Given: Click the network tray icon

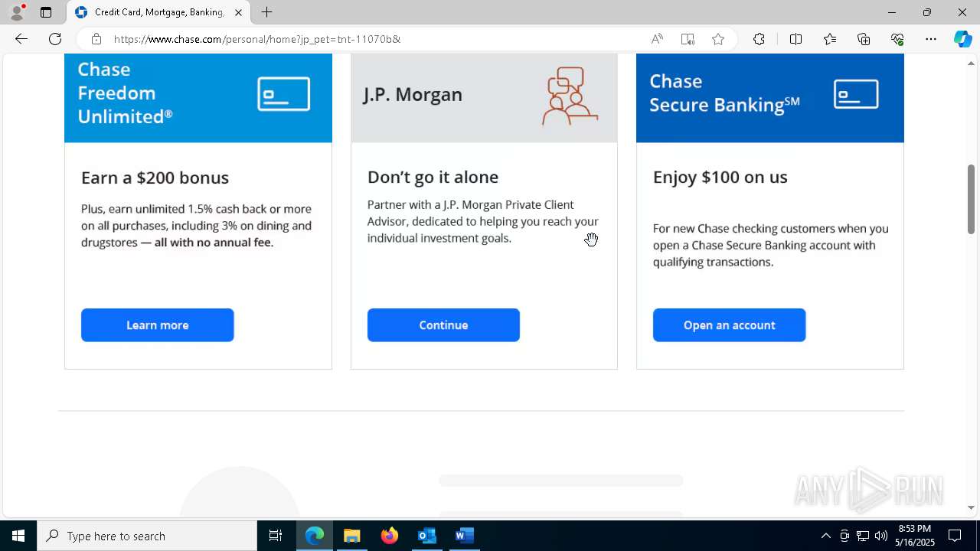Looking at the screenshot, I should (863, 536).
